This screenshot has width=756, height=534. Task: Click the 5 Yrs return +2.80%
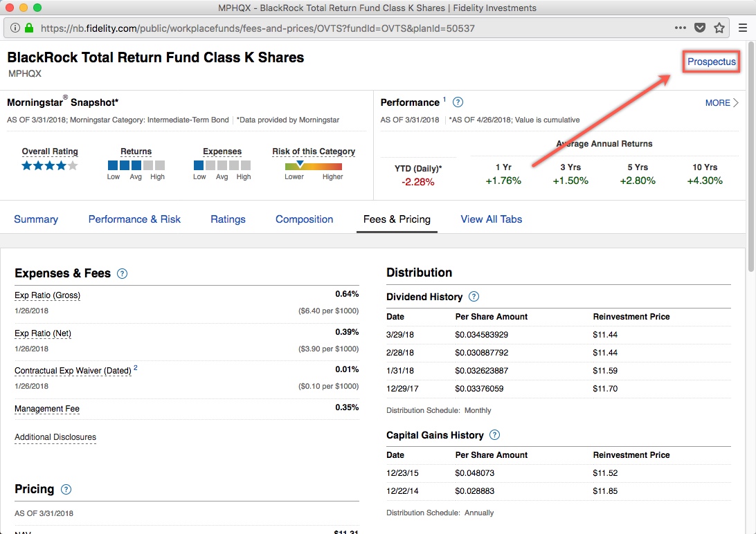click(638, 181)
